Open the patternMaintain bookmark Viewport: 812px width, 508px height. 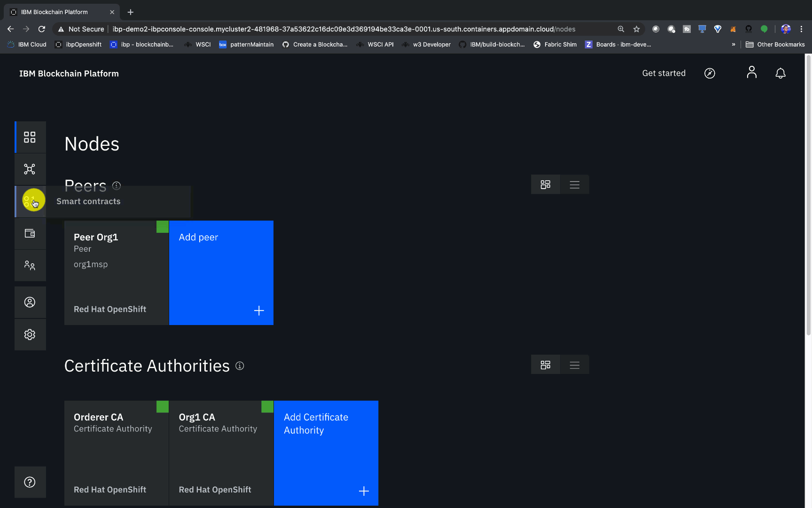[x=247, y=45]
